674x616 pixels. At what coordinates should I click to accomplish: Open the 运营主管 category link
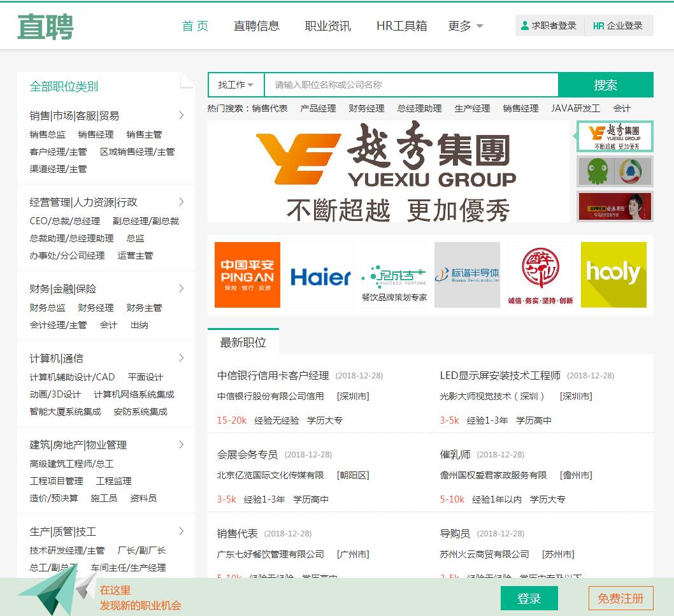(x=136, y=255)
